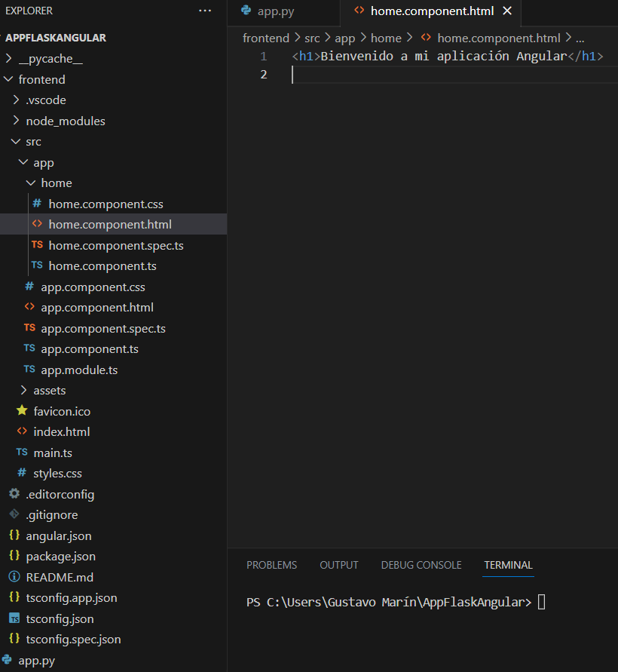This screenshot has width=618, height=672.
Task: Click the home breadcrumb segment
Action: [x=386, y=38]
